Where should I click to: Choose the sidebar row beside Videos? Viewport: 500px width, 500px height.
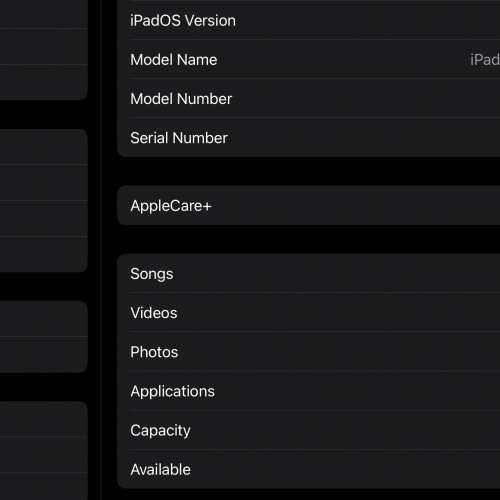(44, 319)
